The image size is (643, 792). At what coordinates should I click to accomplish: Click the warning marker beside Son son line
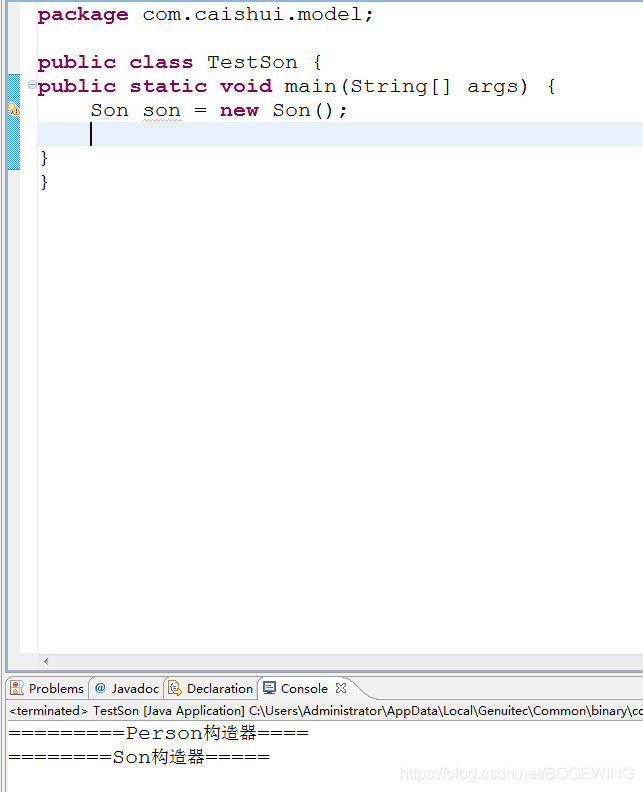tap(14, 109)
